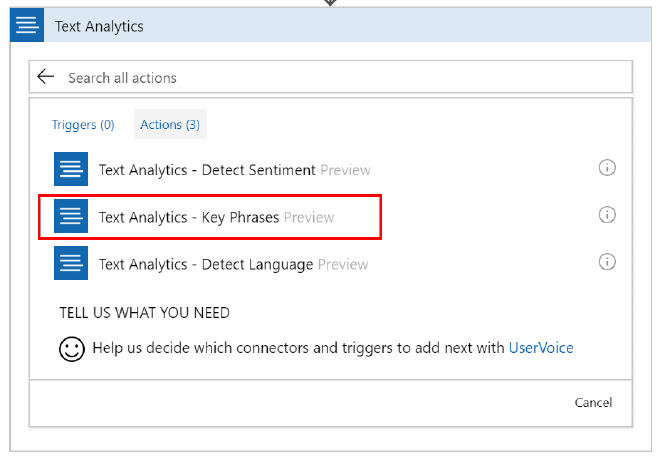Click the connector arrow above the card
Screen dimensions: 660x459
330,3
